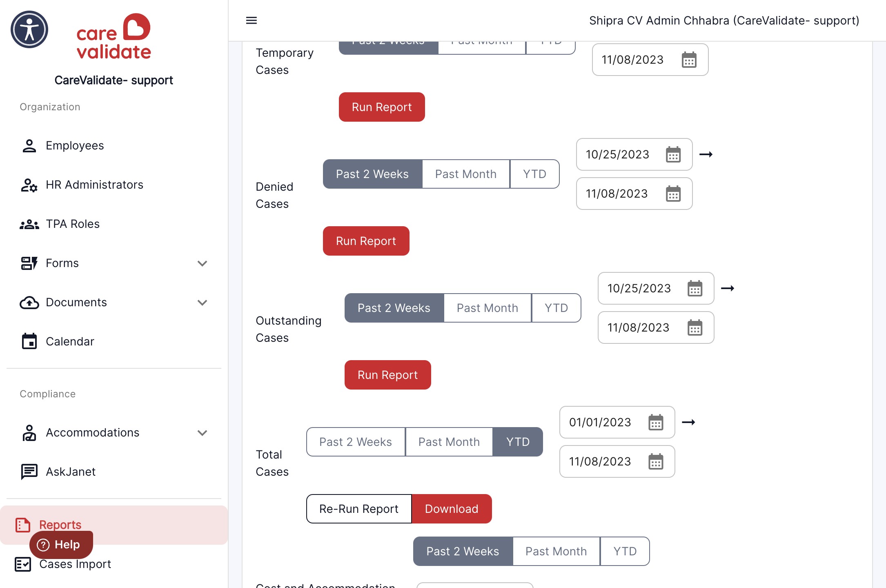This screenshot has height=588, width=886.
Task: Run Report for Temporary Cases
Action: (x=382, y=107)
